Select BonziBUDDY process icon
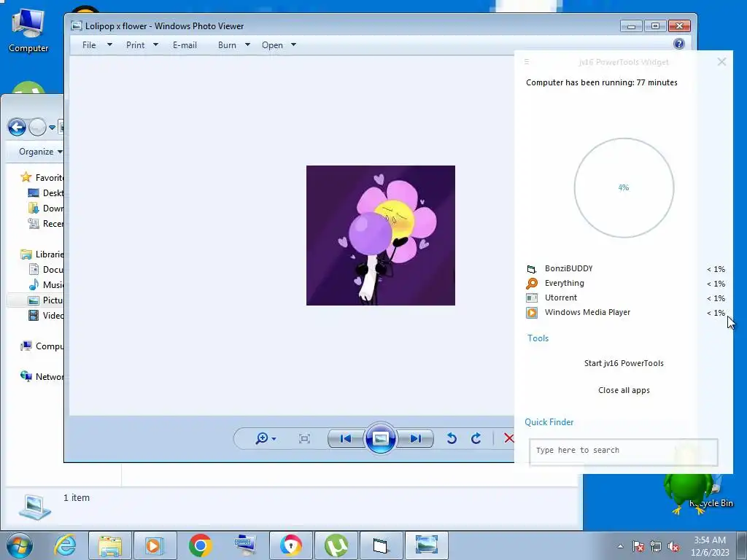 (532, 269)
